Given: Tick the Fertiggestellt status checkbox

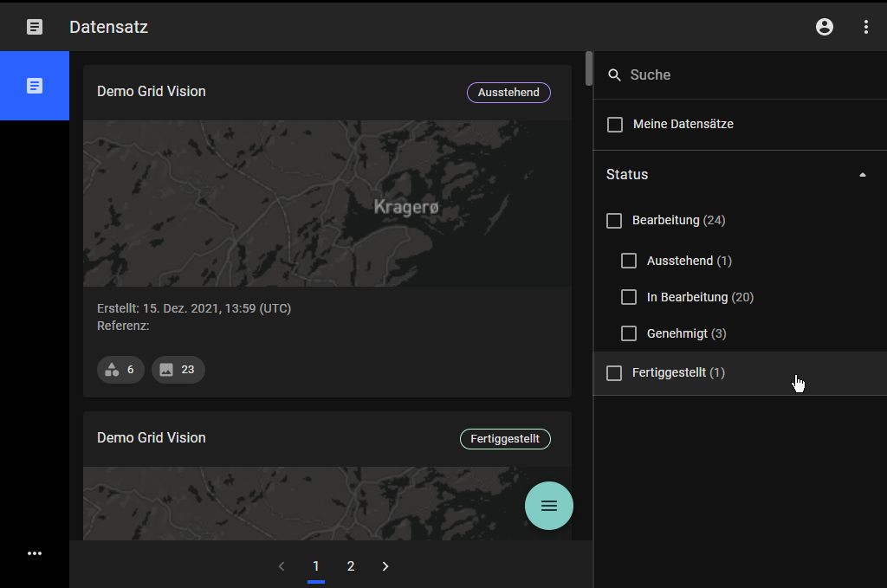Looking at the screenshot, I should [x=614, y=373].
